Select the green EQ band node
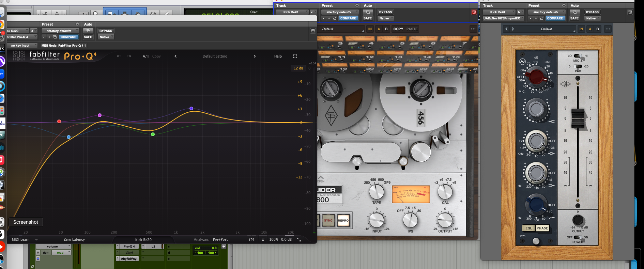644x269 pixels. (x=153, y=134)
